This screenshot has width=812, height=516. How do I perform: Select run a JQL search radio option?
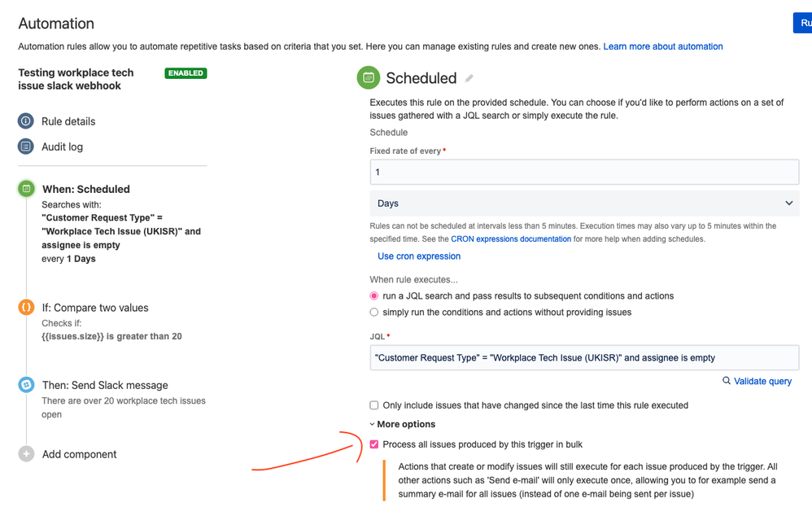pos(374,295)
